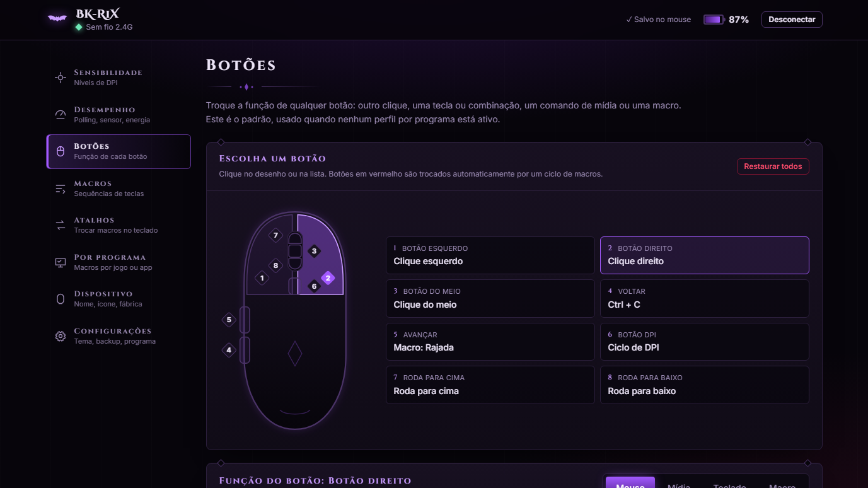
Task: Select button marker 2 on mouse drawing
Action: (x=328, y=277)
